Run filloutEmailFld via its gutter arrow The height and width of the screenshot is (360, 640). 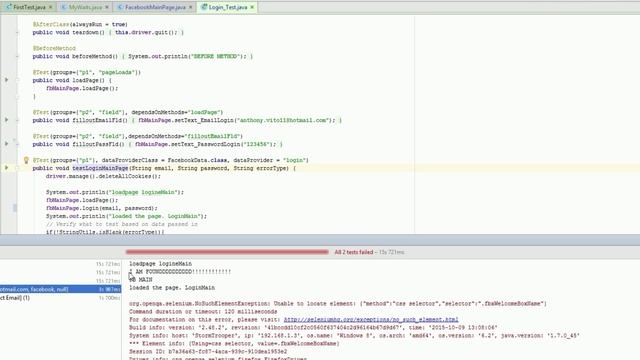click(x=7, y=120)
